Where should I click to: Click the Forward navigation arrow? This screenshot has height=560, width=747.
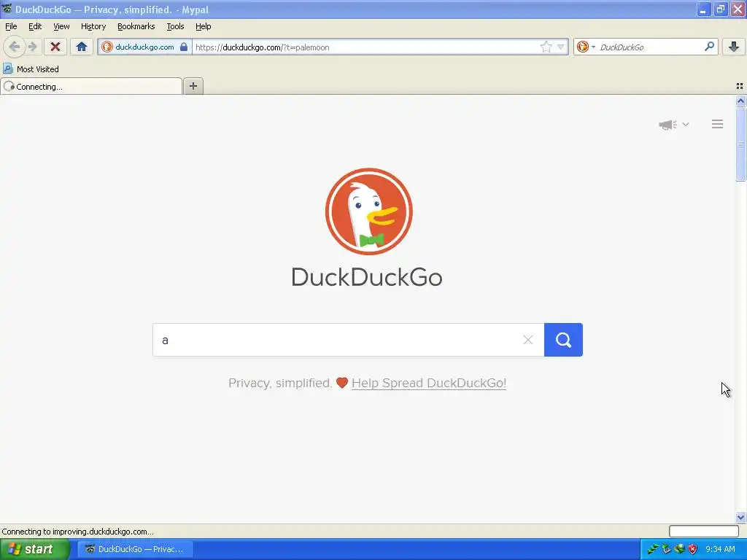pyautogui.click(x=32, y=47)
